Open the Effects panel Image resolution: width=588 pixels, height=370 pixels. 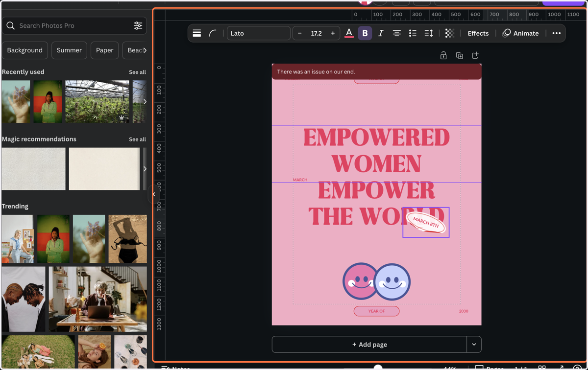click(x=478, y=33)
